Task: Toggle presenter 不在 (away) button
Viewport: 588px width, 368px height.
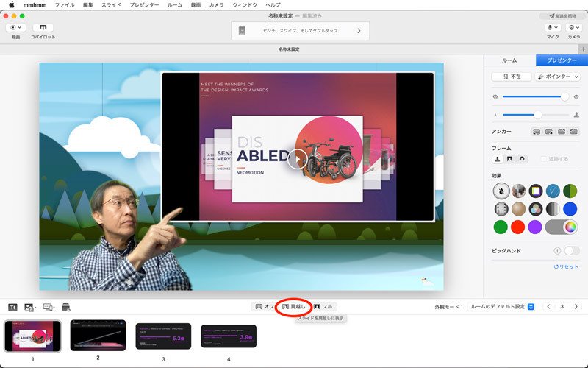Action: [x=512, y=77]
